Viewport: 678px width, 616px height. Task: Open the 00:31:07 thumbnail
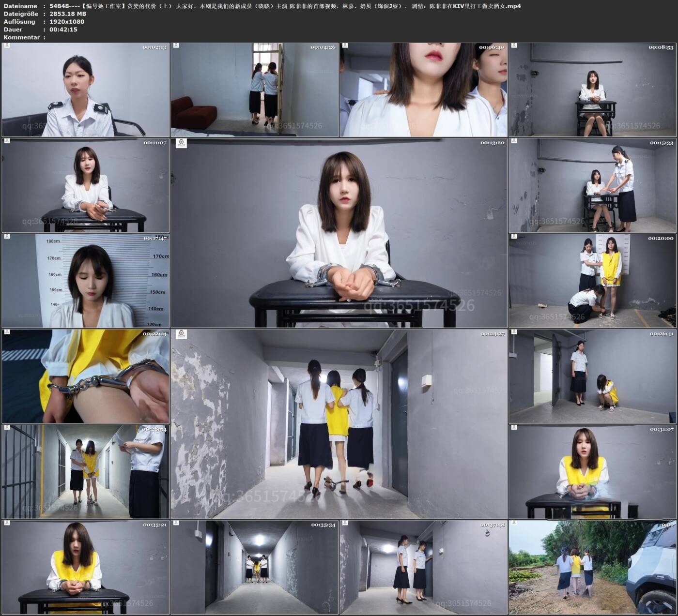(592, 472)
